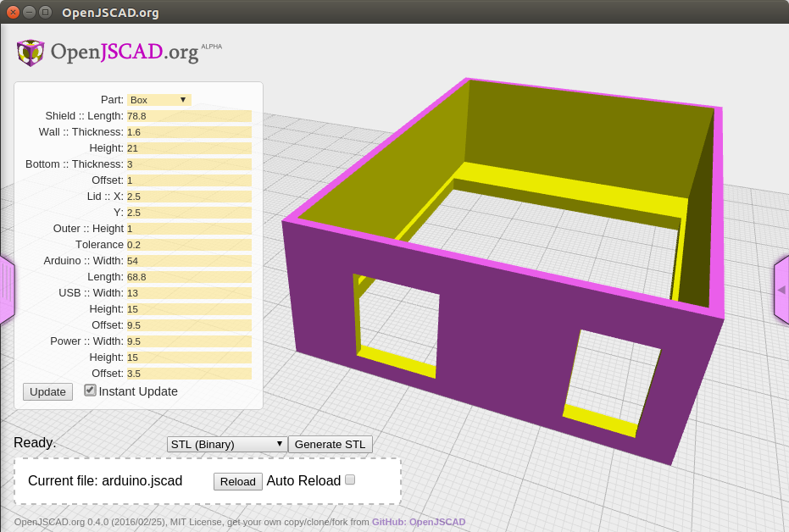Open the STL (Binary) format dropdown

tap(226, 444)
